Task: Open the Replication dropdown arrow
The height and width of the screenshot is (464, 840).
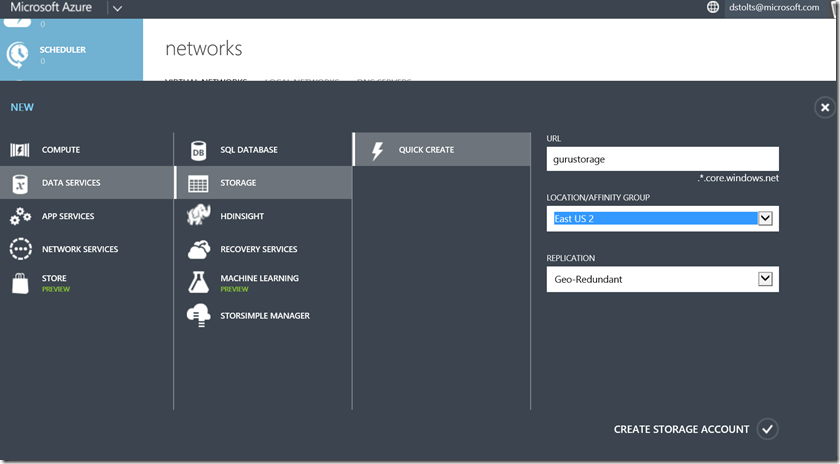Action: click(765, 279)
